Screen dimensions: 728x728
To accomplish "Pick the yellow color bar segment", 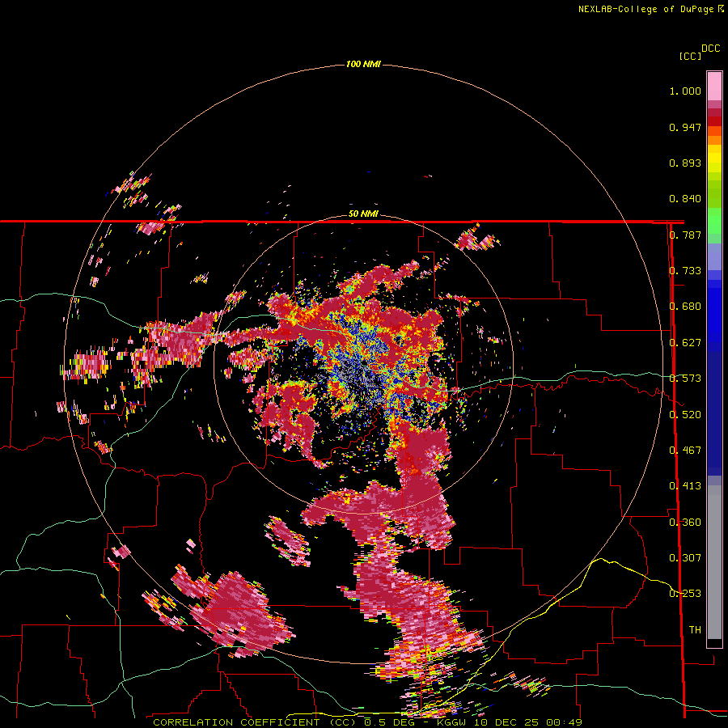I will (714, 159).
